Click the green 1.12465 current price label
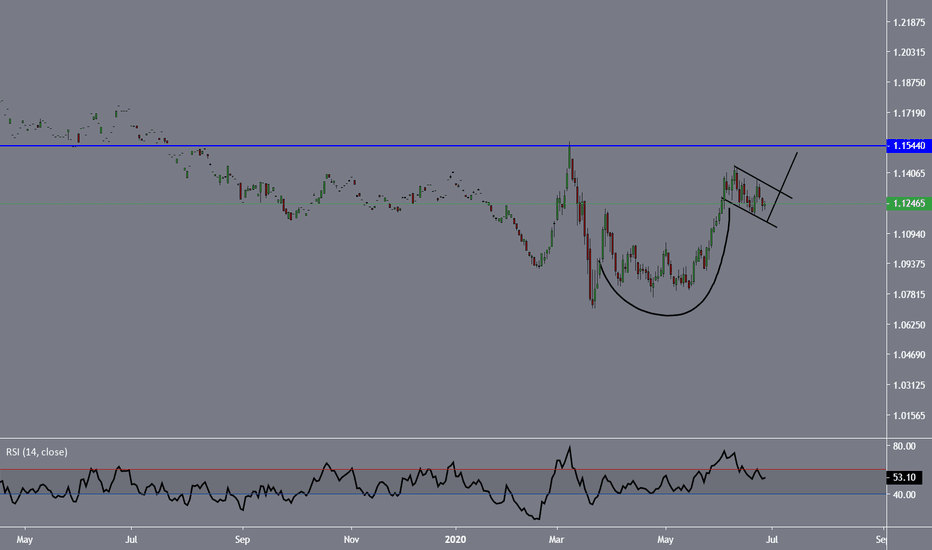This screenshot has width=932, height=550. pos(909,203)
